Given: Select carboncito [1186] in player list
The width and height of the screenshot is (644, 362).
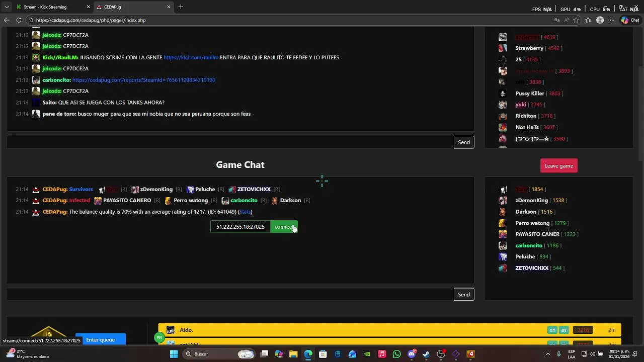Looking at the screenshot, I should 530,245.
